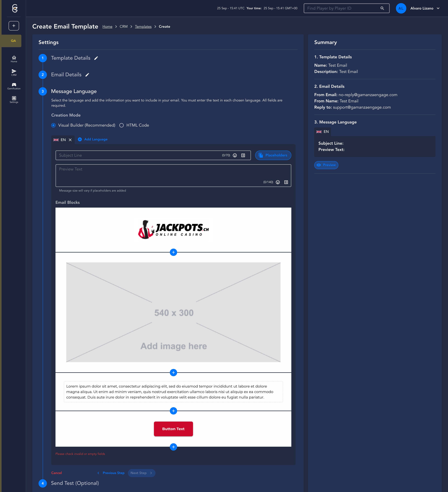Open emoji picker in Subject Line field
Screen dimensions: 448x492
235,155
